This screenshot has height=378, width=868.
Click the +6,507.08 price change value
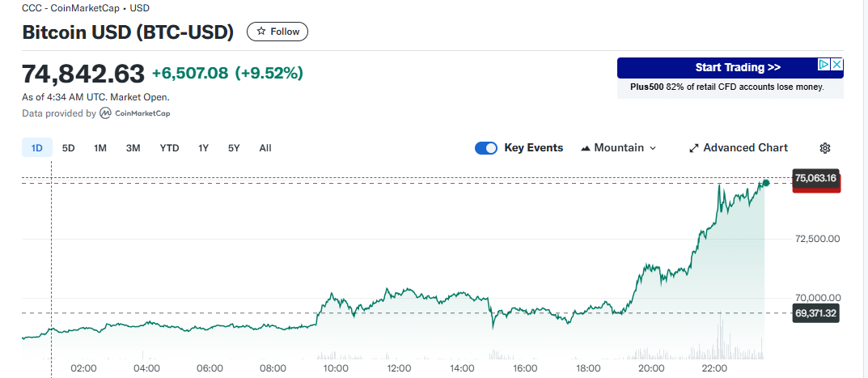(190, 73)
